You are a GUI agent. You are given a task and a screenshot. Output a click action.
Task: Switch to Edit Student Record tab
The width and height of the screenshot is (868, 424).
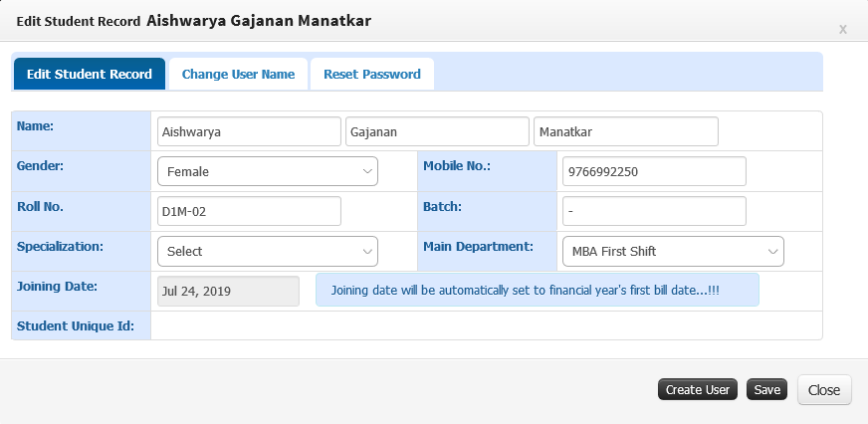click(x=90, y=75)
